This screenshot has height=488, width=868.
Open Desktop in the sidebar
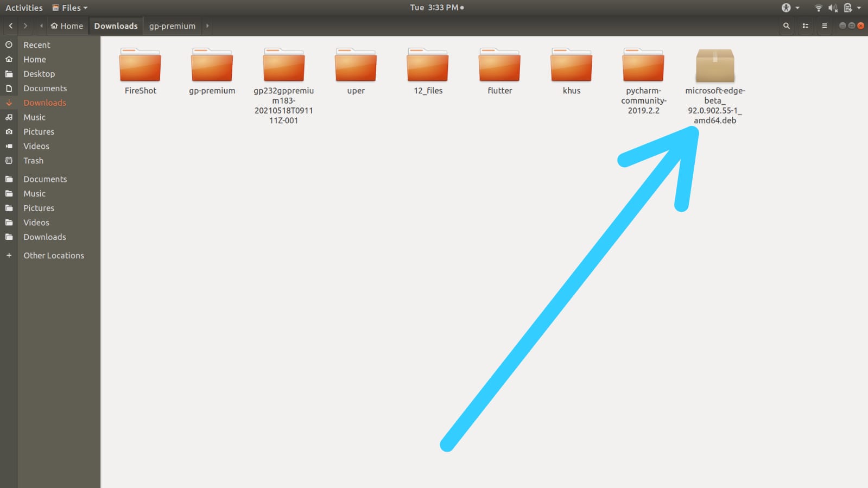(x=50, y=74)
